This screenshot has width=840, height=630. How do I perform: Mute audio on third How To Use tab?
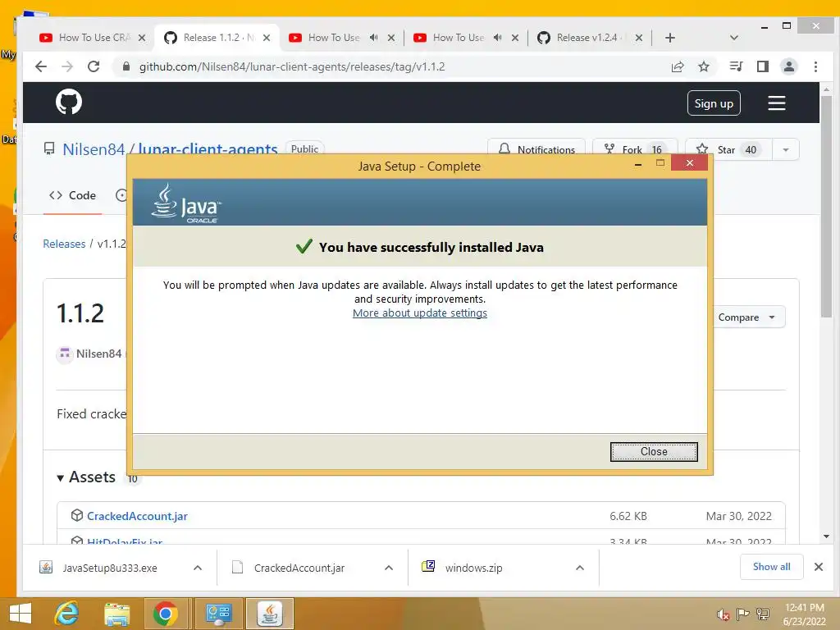pyautogui.click(x=498, y=38)
